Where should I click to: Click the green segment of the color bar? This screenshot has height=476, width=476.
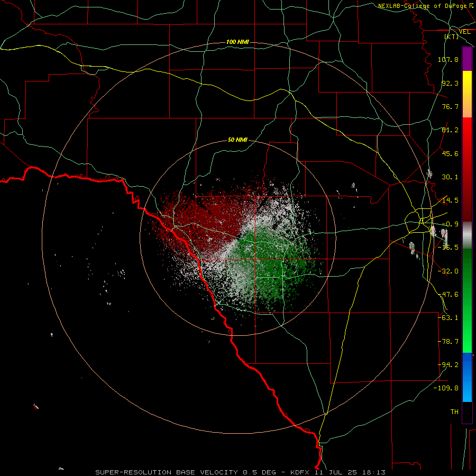[x=467, y=300]
